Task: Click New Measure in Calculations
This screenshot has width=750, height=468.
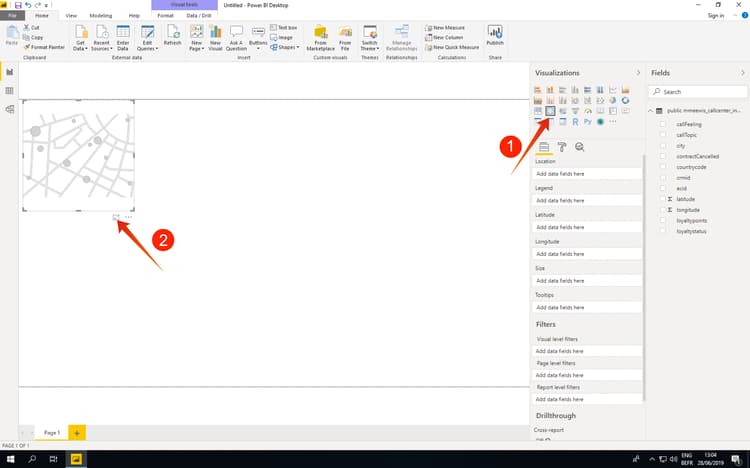Action: (445, 28)
